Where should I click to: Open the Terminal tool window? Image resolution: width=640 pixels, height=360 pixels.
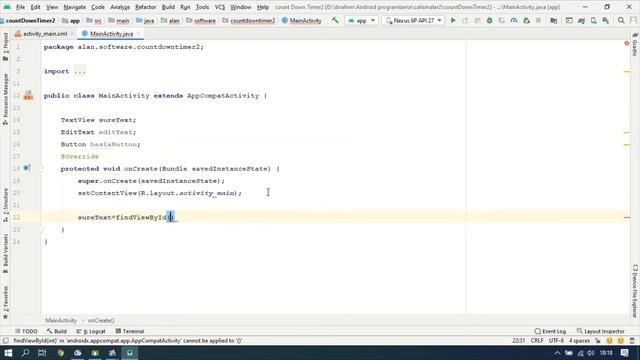[130, 331]
